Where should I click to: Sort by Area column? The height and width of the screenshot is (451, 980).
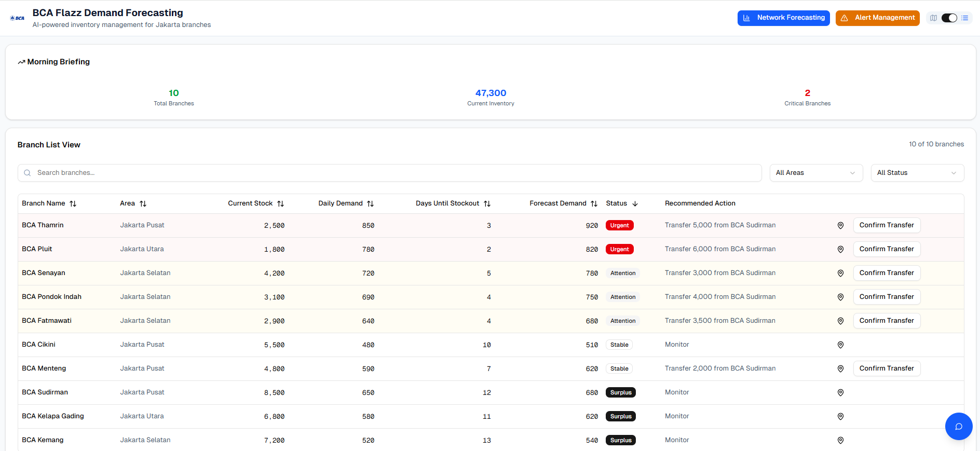(x=133, y=203)
